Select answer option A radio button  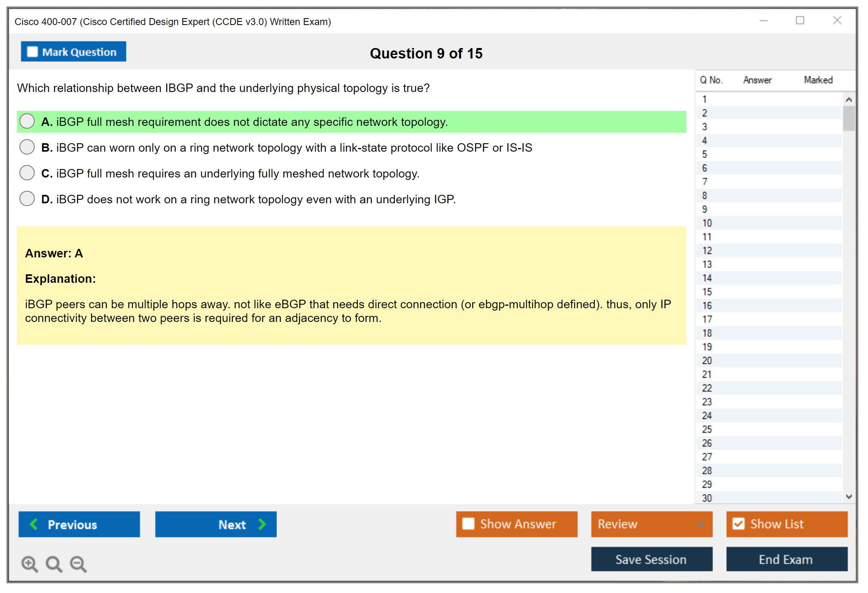[27, 121]
